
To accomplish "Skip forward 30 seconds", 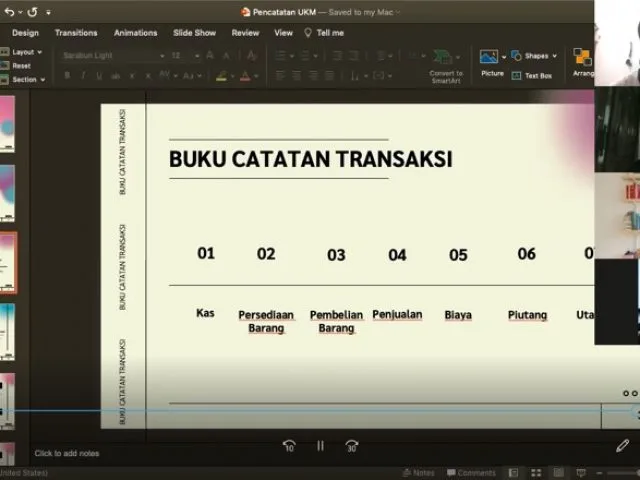I will point(352,446).
